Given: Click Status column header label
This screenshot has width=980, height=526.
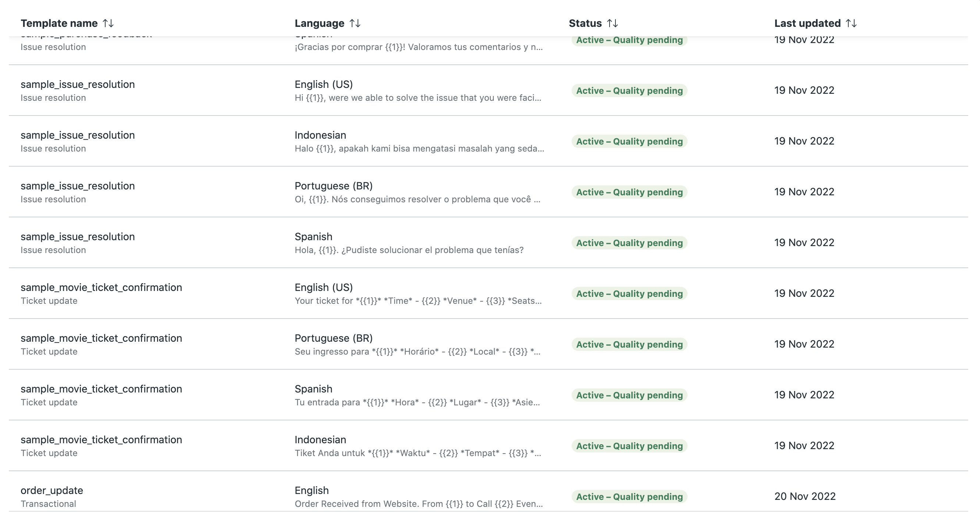Looking at the screenshot, I should click(585, 23).
